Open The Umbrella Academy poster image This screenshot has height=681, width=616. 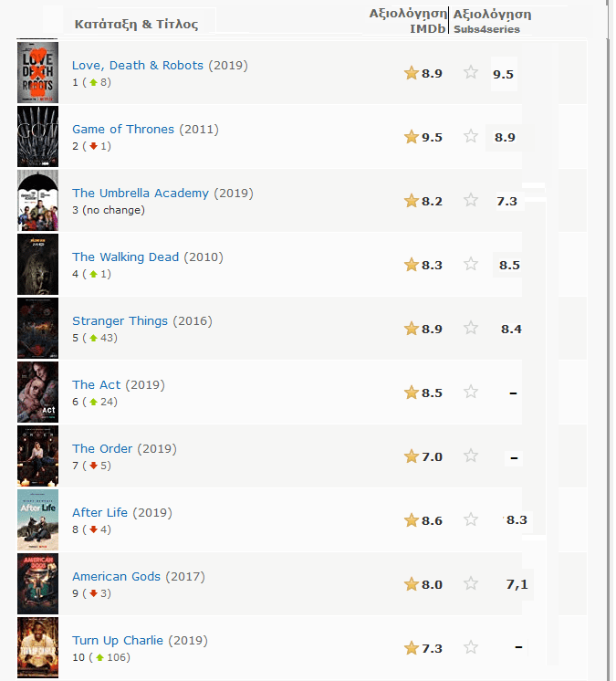pyautogui.click(x=37, y=200)
